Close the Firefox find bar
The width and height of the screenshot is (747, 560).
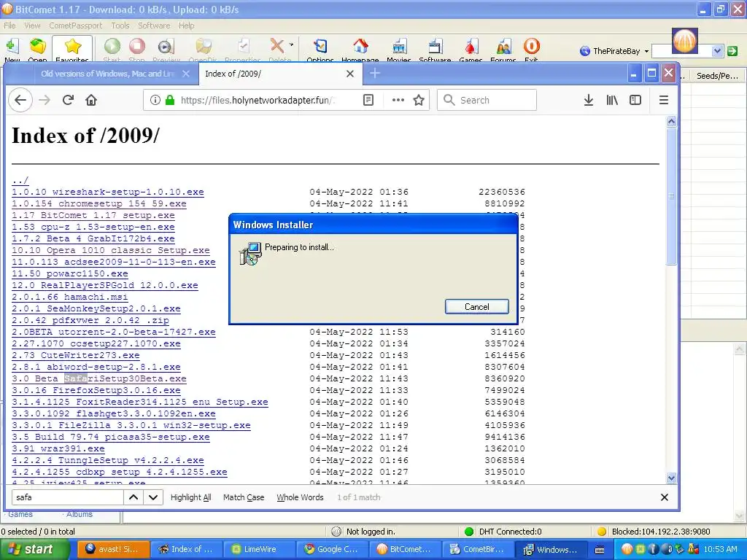click(664, 497)
